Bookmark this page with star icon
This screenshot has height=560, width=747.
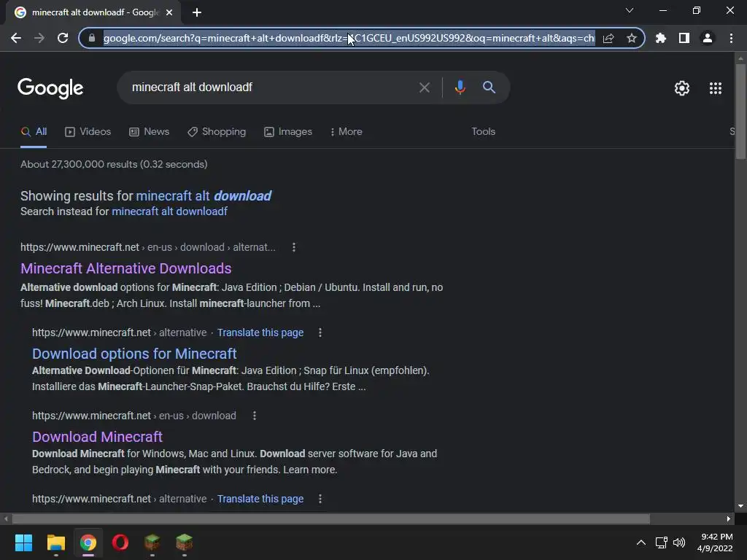tap(632, 38)
